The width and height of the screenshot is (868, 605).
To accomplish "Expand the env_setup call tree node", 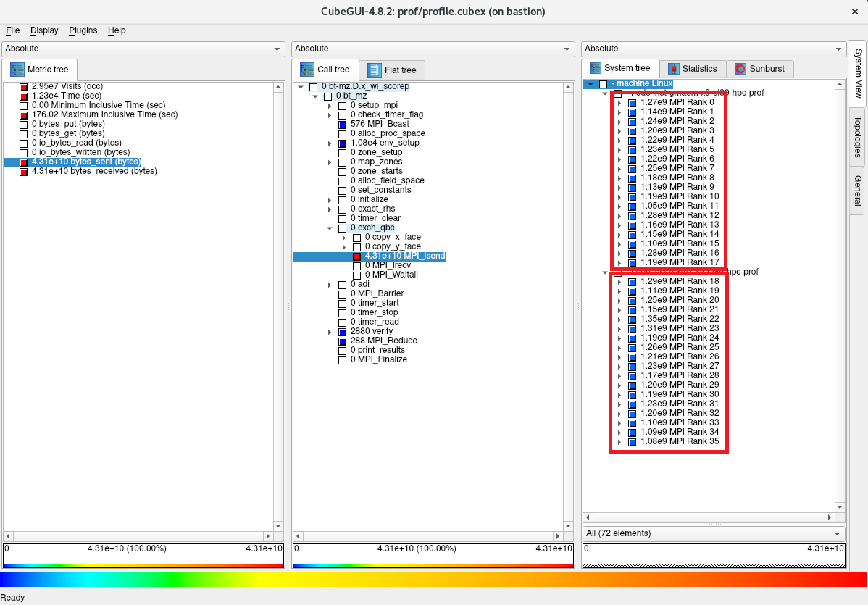I will (x=330, y=143).
